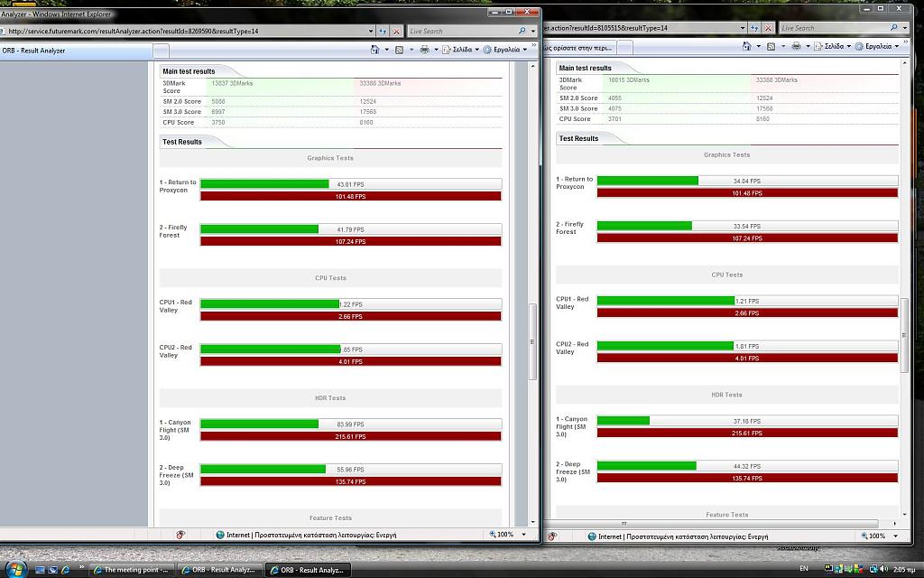The height and width of the screenshot is (578, 924).
Task: Click 34.04 FPS Return to Proxycon bar, right window
Action: click(747, 181)
